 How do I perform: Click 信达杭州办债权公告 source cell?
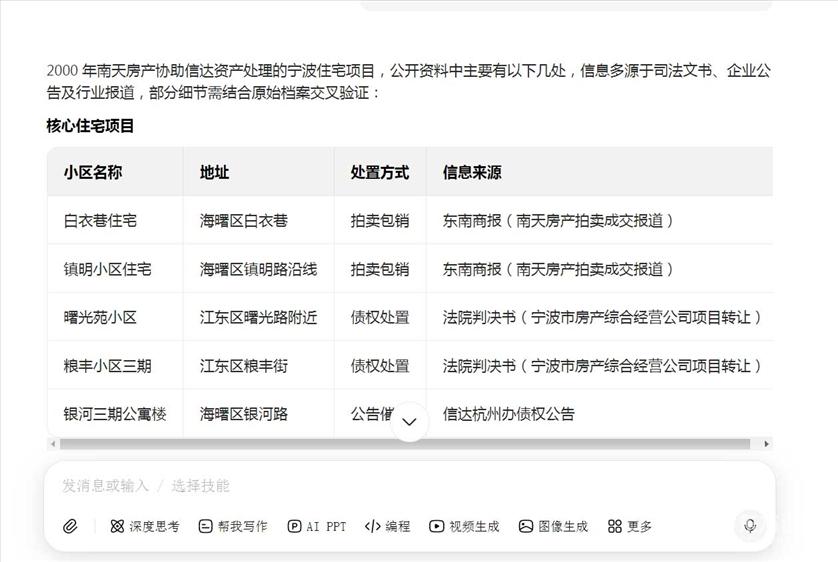point(509,414)
